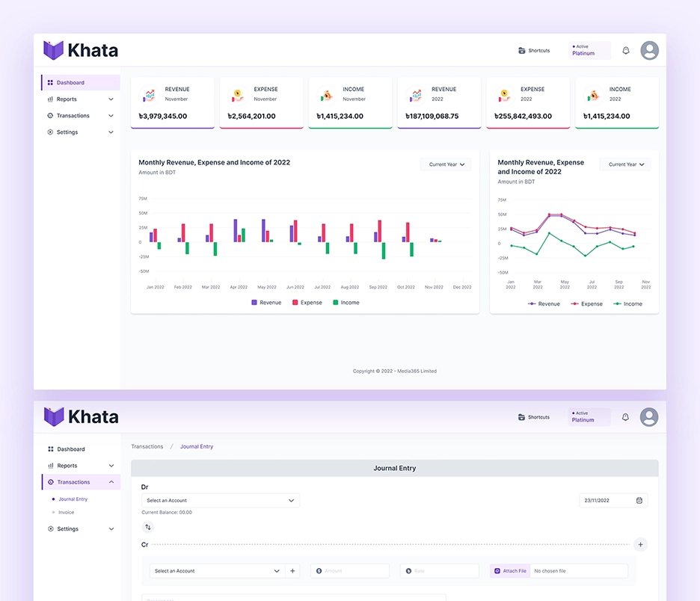Click the Amount input field
Image resolution: width=700 pixels, height=601 pixels.
(350, 571)
